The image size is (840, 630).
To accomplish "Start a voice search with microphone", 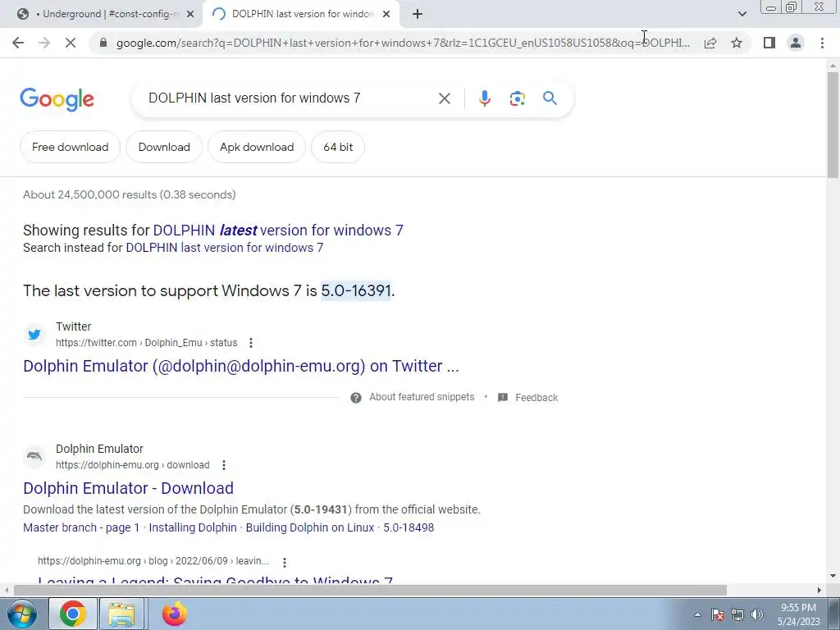I will [x=484, y=98].
